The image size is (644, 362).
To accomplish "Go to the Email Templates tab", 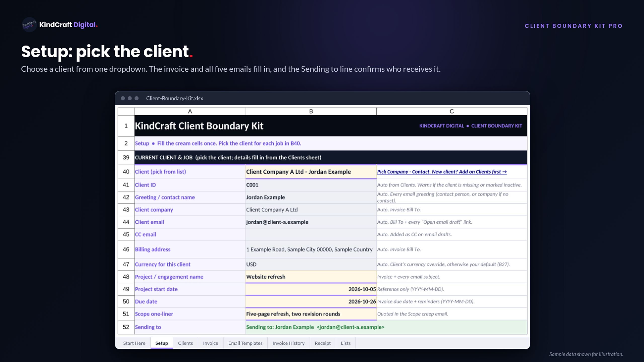I will pos(245,343).
